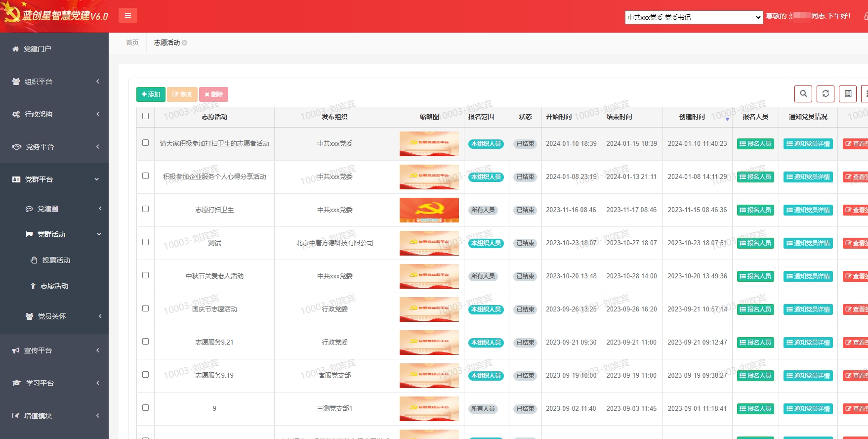Expand the 行政架构 menu chevron
This screenshot has height=439, width=868.
tap(98, 114)
